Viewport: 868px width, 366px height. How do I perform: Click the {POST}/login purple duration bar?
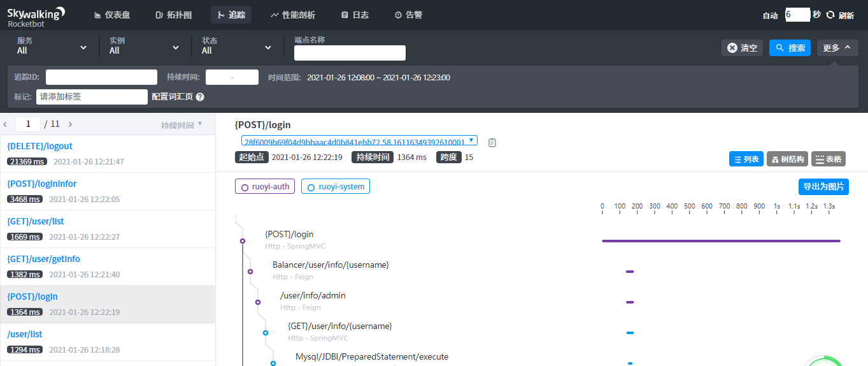click(720, 241)
